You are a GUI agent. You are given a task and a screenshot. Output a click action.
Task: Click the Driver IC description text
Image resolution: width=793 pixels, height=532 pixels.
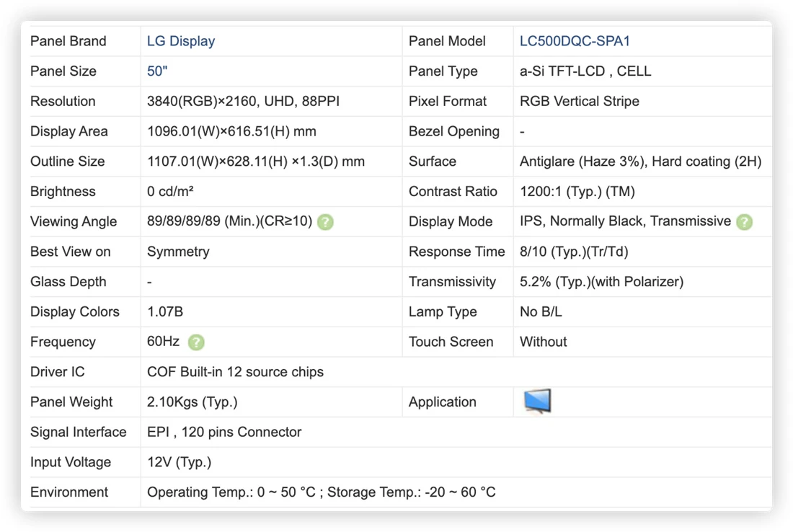235,372
